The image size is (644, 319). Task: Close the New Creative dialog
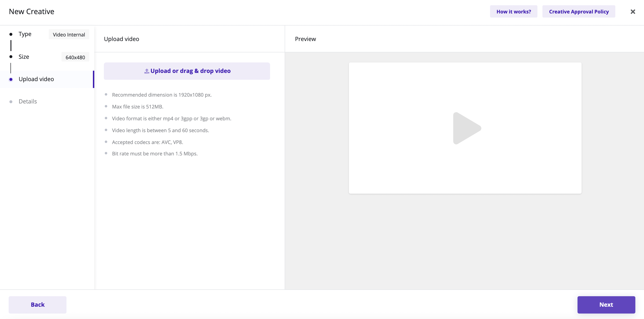633,12
